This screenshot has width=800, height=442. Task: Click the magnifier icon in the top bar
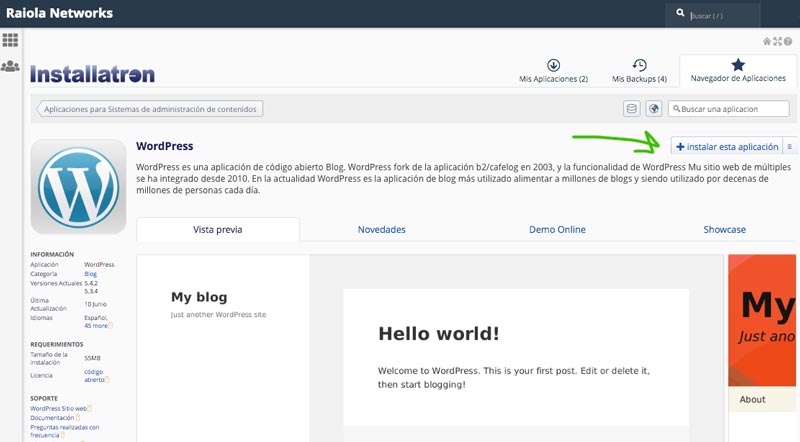pyautogui.click(x=680, y=13)
